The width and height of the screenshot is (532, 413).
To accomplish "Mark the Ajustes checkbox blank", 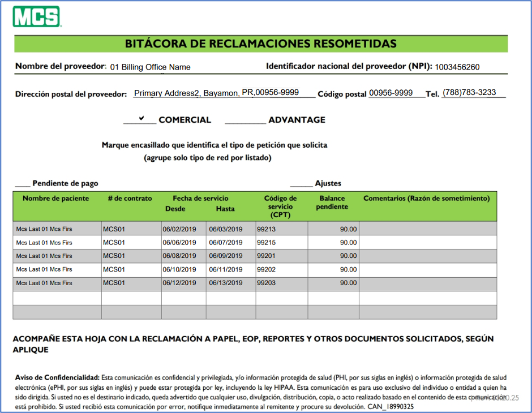I will coord(301,183).
